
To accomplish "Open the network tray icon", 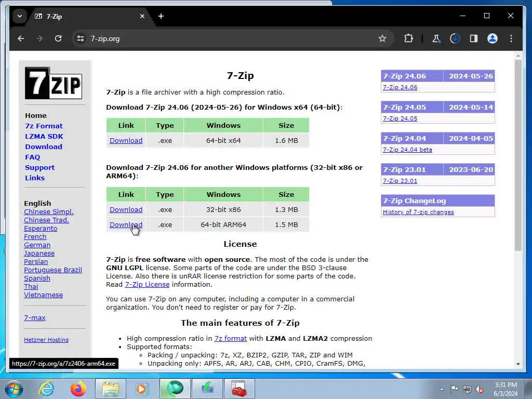I will pos(467,389).
